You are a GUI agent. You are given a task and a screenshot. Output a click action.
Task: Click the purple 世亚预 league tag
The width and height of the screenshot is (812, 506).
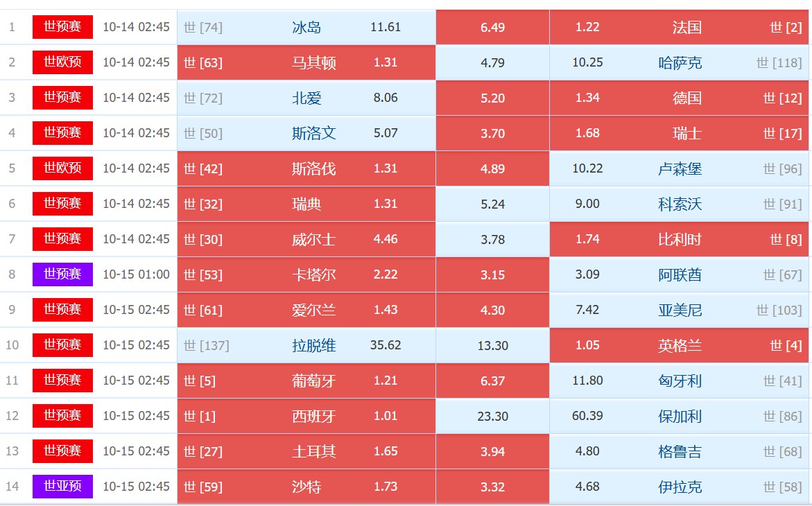pos(62,487)
